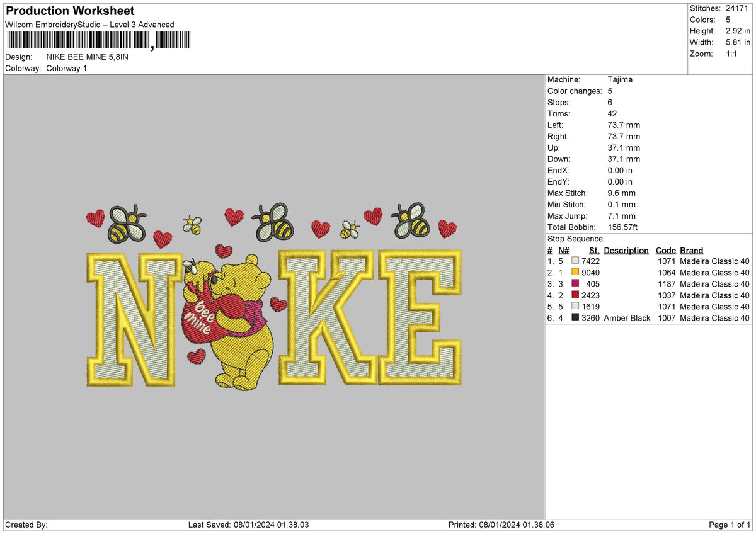Image resolution: width=756 pixels, height=534 pixels.
Task: Select 'Page 1 of 1' in footer
Action: click(730, 525)
